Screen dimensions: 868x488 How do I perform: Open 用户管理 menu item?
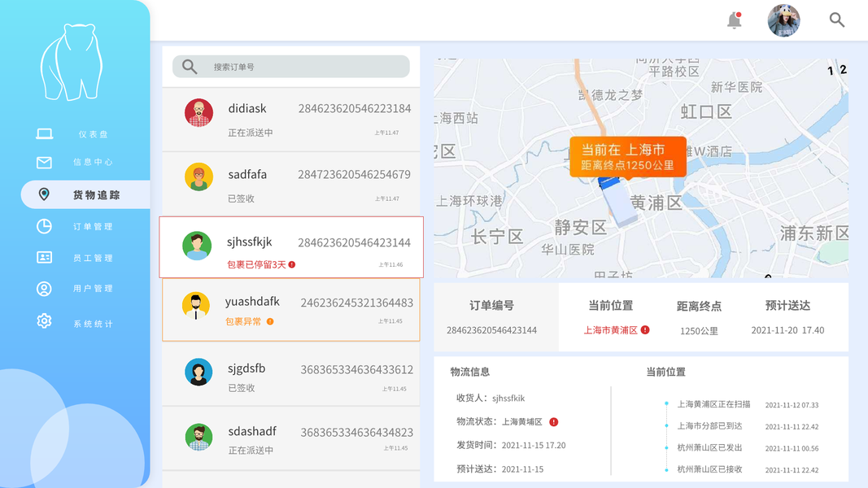[x=93, y=288]
